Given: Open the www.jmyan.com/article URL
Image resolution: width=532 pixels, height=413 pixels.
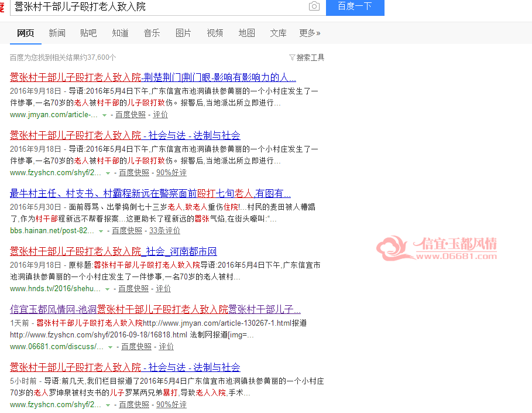Looking at the screenshot, I should 54,115.
